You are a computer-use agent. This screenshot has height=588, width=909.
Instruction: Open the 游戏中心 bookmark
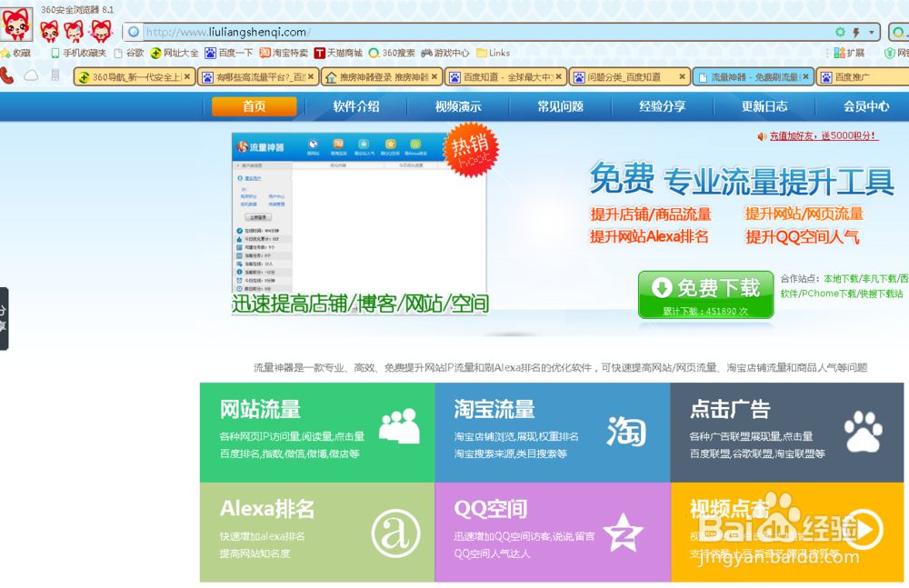click(445, 53)
